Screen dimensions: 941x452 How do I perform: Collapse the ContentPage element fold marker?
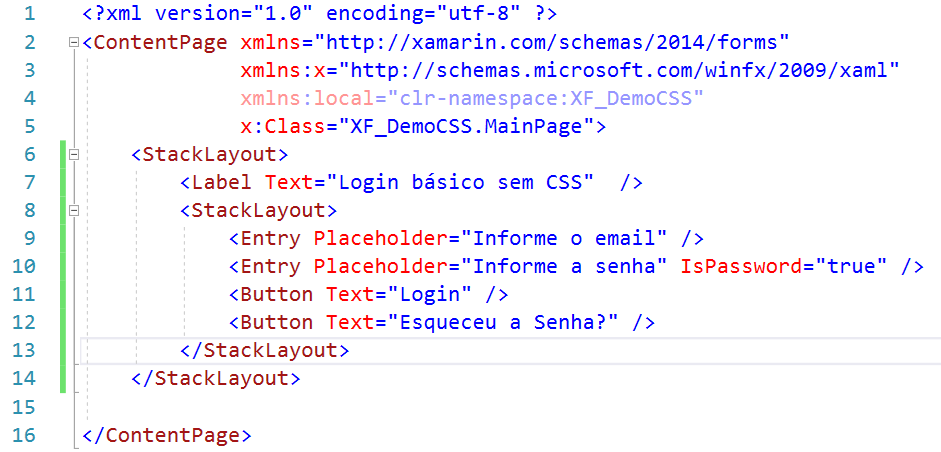74,43
